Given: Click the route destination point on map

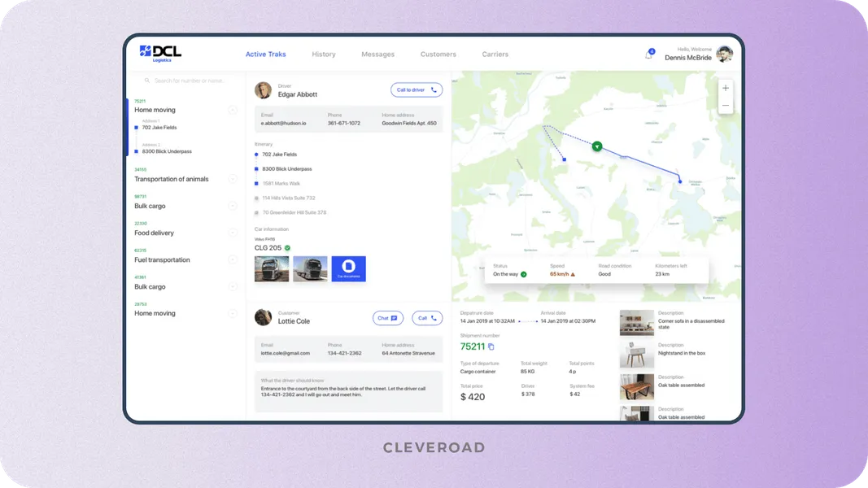Looking at the screenshot, I should coord(680,181).
